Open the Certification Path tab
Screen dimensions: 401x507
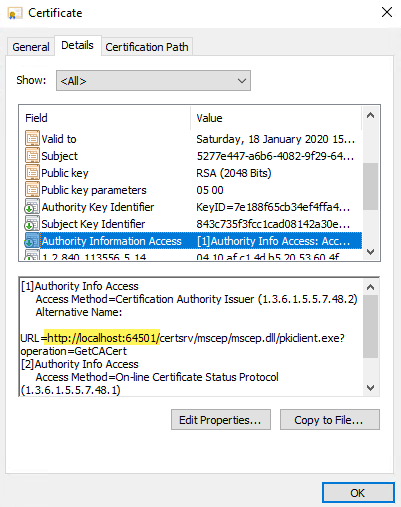point(147,47)
